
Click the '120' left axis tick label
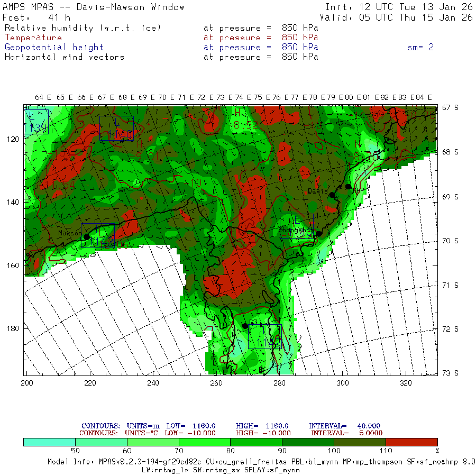pyautogui.click(x=13, y=139)
